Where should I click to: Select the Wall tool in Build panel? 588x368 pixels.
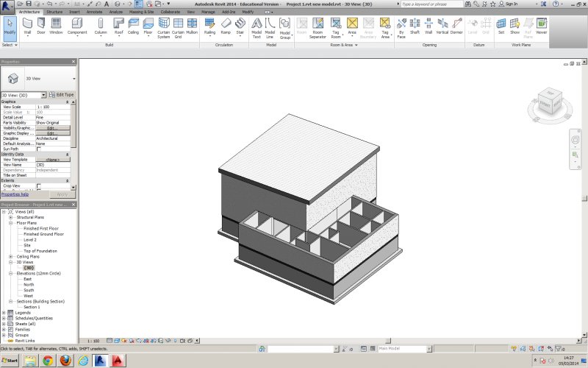[27, 26]
